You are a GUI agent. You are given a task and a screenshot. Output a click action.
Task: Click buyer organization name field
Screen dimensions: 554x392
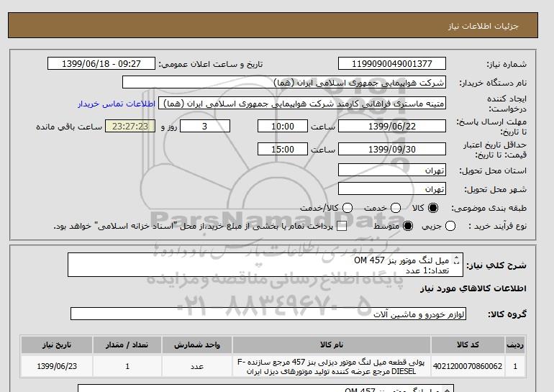pyautogui.click(x=284, y=83)
